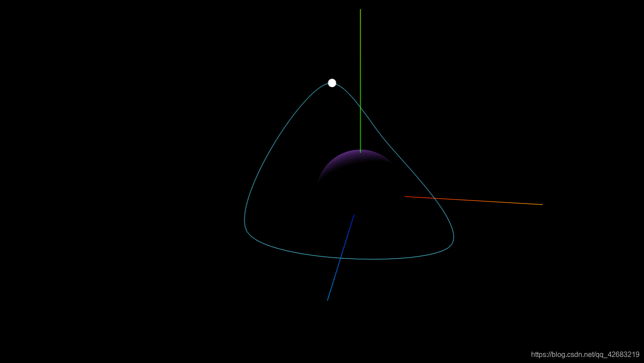
Task: Click the purple hemisphere at center
Action: coord(356,165)
